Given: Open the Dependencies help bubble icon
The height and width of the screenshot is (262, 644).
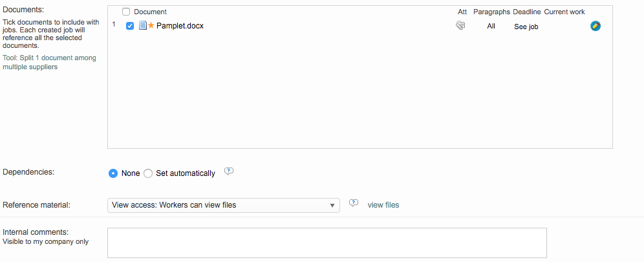Looking at the screenshot, I should tap(229, 171).
